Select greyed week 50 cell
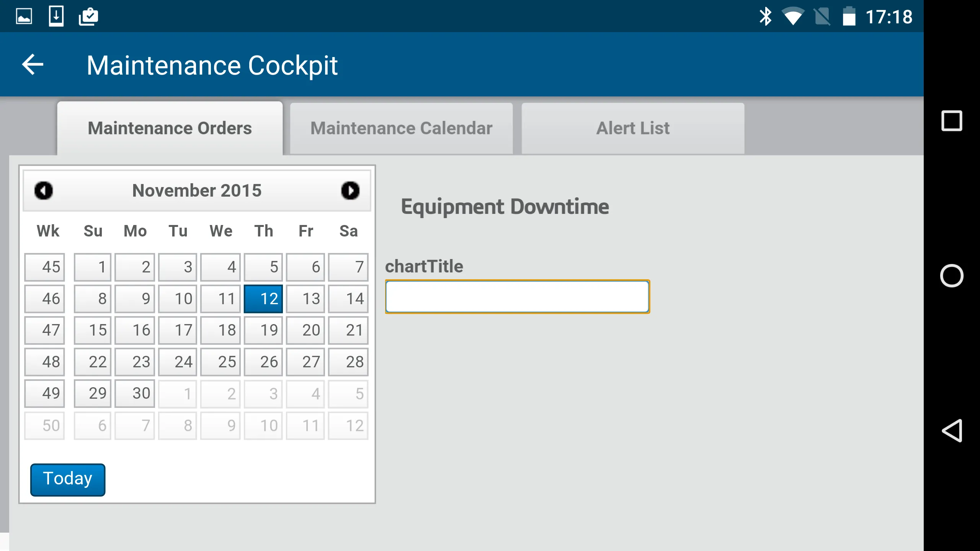The height and width of the screenshot is (551, 980). tap(44, 425)
